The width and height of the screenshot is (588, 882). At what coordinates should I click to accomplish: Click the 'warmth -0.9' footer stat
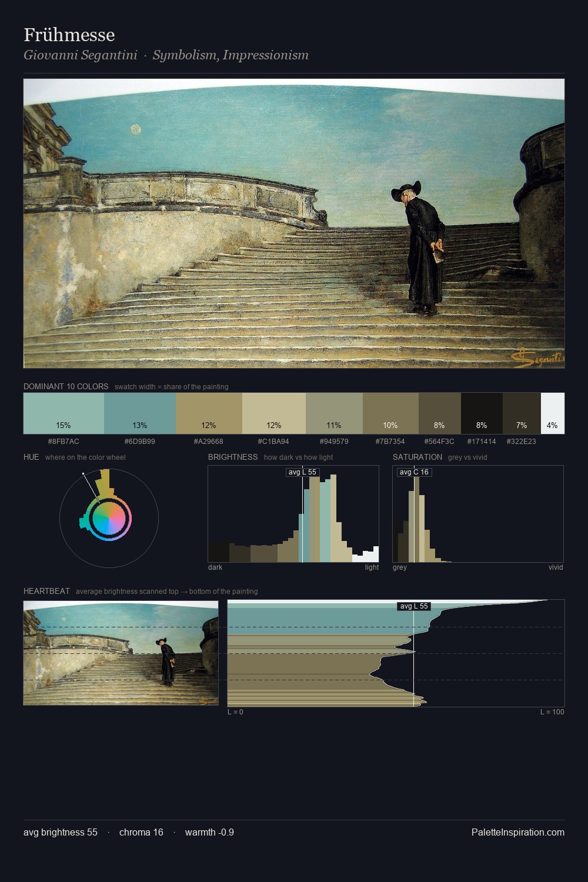(209, 832)
